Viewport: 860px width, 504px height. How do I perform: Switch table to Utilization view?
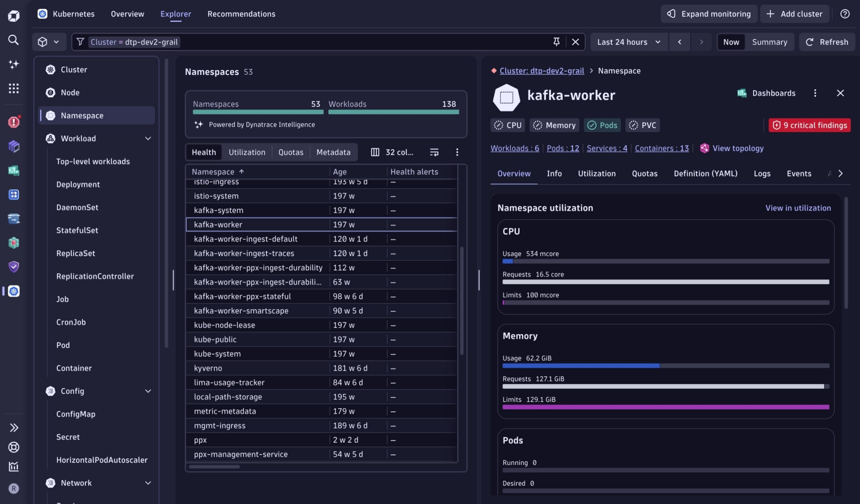(247, 152)
